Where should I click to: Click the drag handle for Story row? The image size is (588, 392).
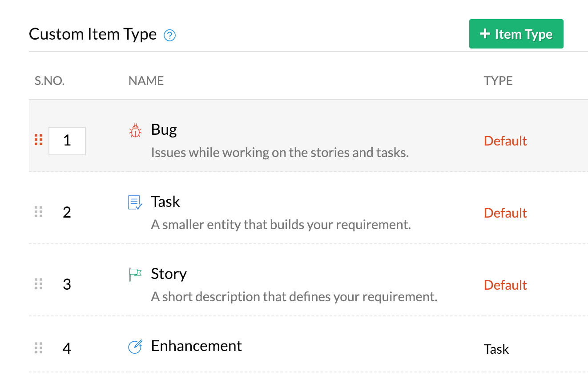(x=39, y=284)
